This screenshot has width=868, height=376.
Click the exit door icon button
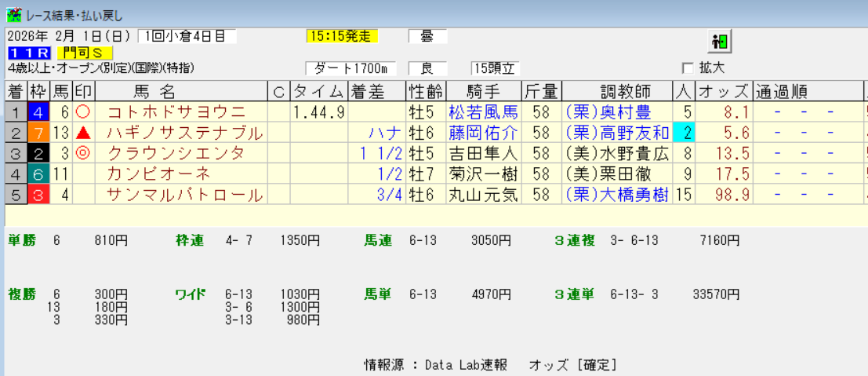pos(719,41)
